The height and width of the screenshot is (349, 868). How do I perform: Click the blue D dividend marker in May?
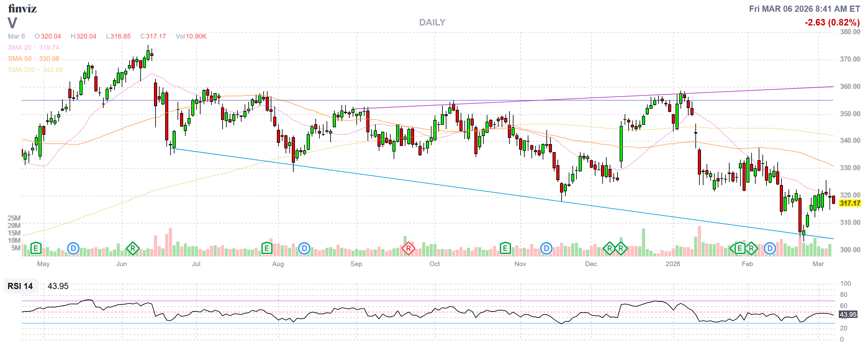pos(73,249)
